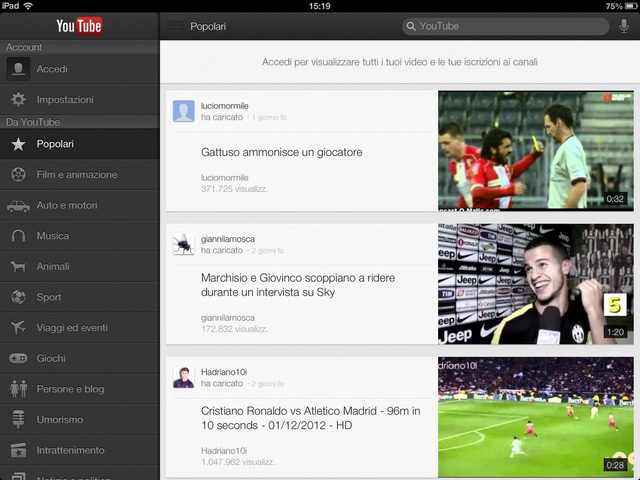Open giannilamosca uploader name at card top
This screenshot has height=480, width=640.
click(x=228, y=239)
